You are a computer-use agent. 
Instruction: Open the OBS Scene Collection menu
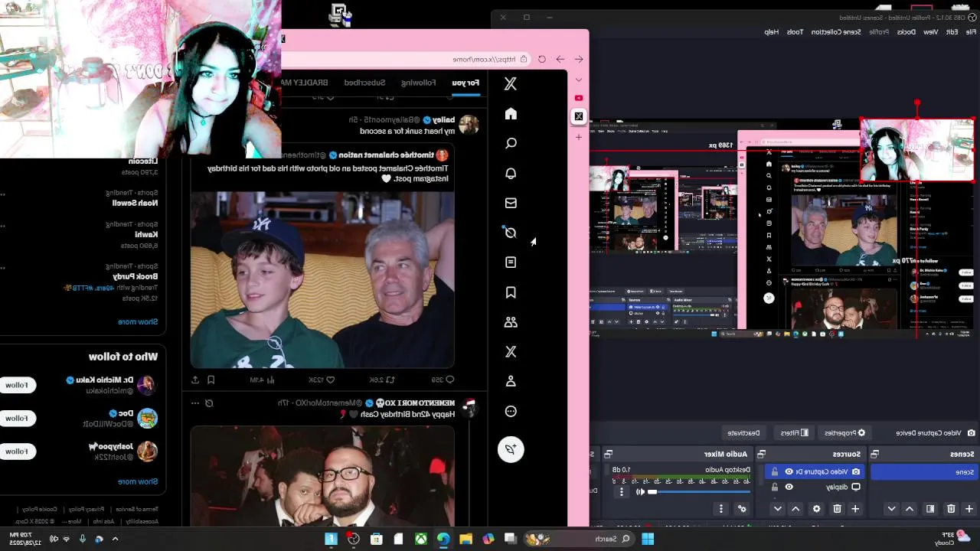[836, 32]
